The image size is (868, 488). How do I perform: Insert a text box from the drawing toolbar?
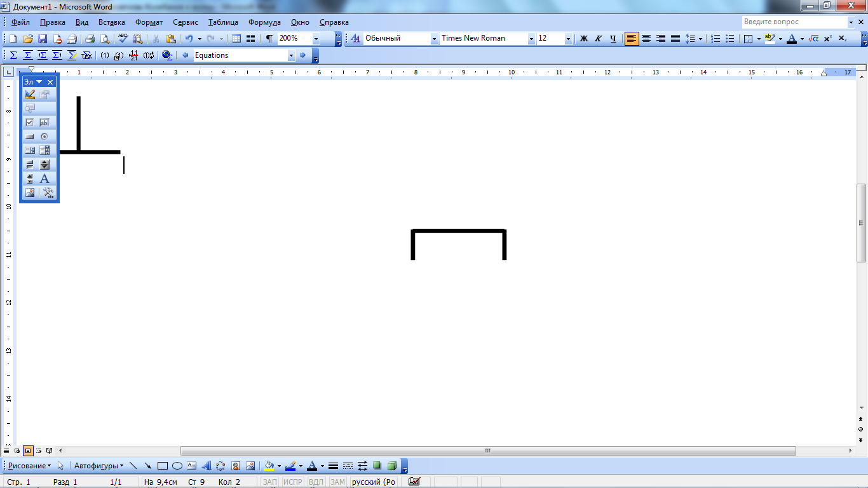191,466
